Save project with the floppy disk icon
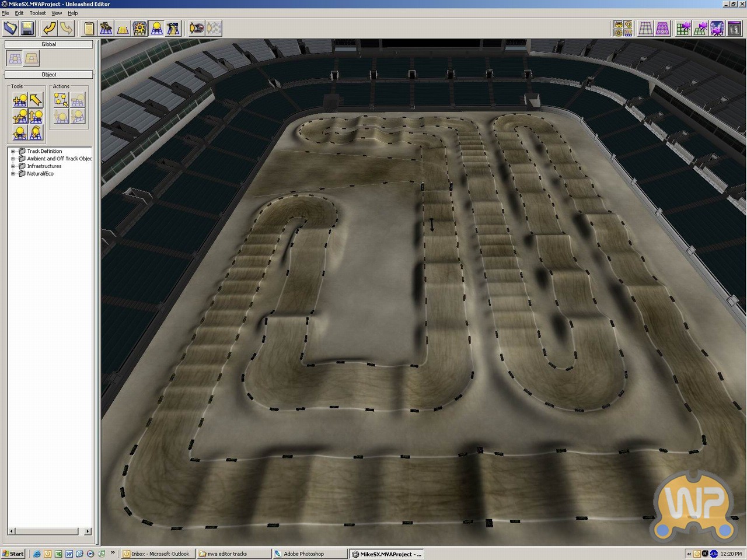 tap(27, 28)
